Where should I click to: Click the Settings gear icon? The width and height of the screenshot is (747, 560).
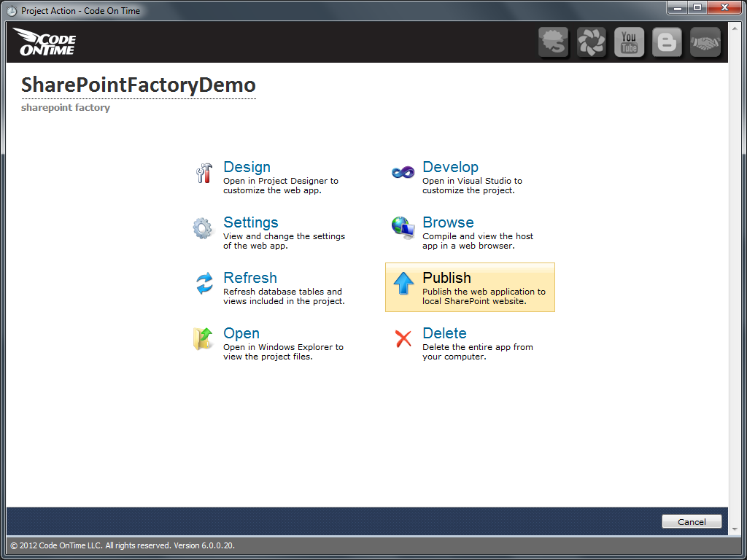point(203,228)
